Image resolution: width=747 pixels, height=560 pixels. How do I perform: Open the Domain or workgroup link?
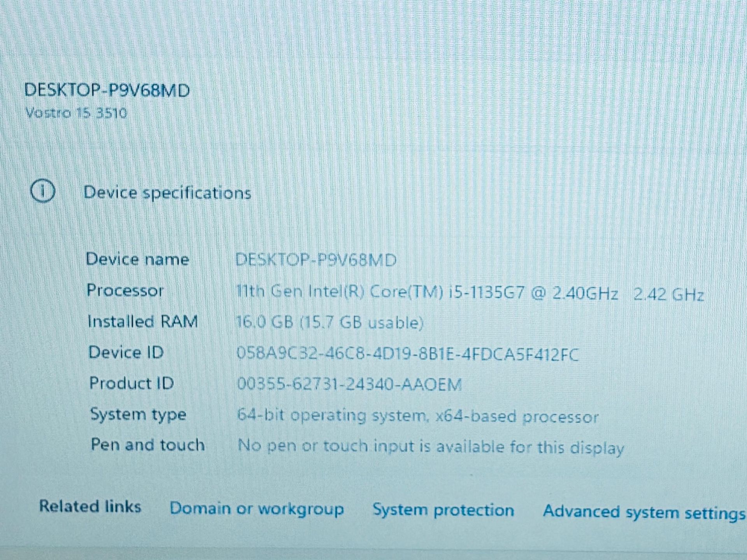click(257, 509)
